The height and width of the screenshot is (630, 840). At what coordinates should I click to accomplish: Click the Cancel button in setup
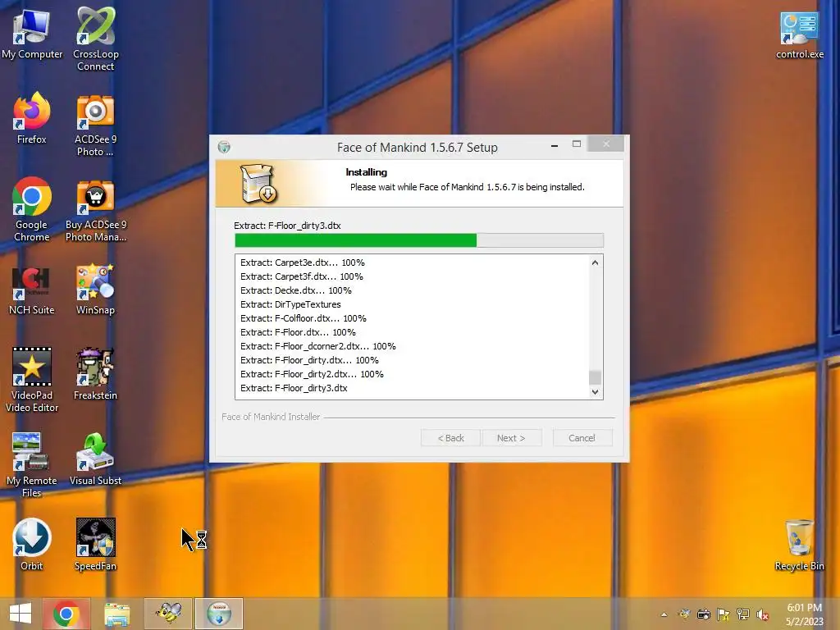point(582,438)
